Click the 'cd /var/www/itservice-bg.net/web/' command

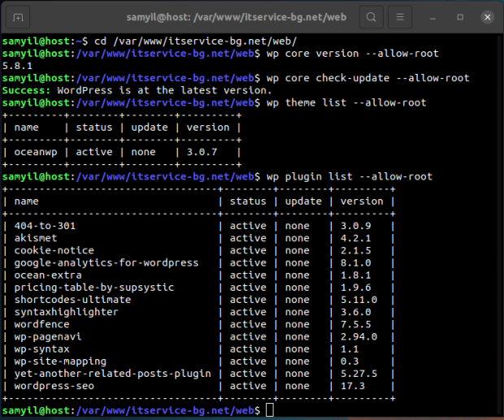click(x=196, y=41)
